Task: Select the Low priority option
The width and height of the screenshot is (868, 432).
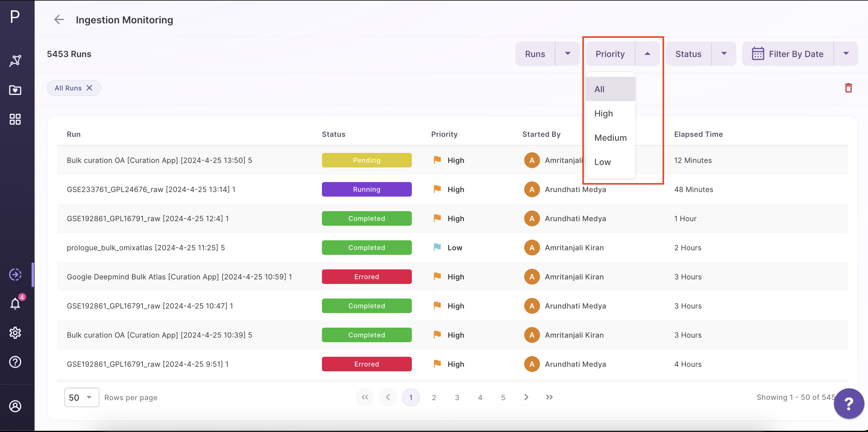Action: [x=603, y=162]
